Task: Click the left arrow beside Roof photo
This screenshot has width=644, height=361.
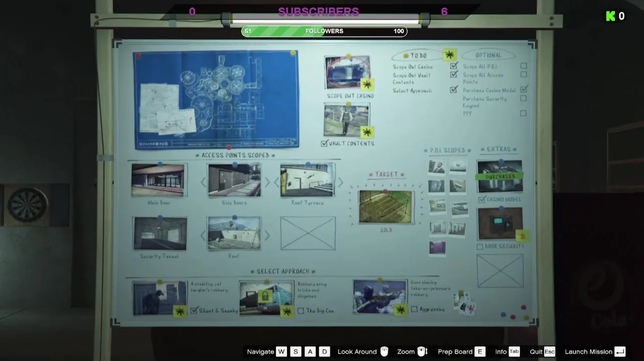Action: (x=203, y=235)
